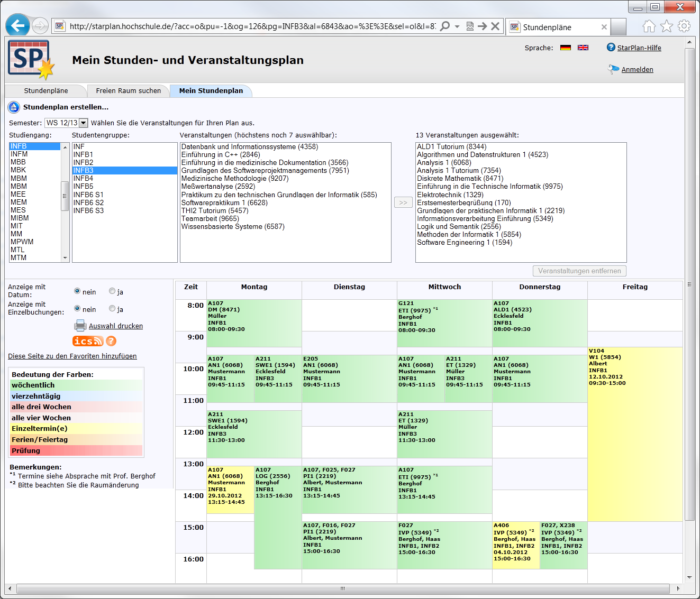700x599 pixels.
Task: Select 'nein' for Anzeige mit Einzelbuchungen
Action: [77, 308]
